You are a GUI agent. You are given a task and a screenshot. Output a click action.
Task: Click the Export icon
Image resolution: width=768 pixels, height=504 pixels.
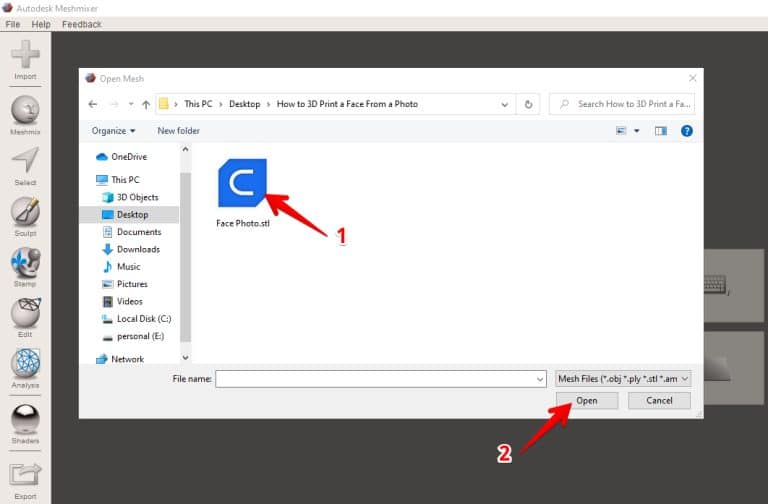[25, 474]
